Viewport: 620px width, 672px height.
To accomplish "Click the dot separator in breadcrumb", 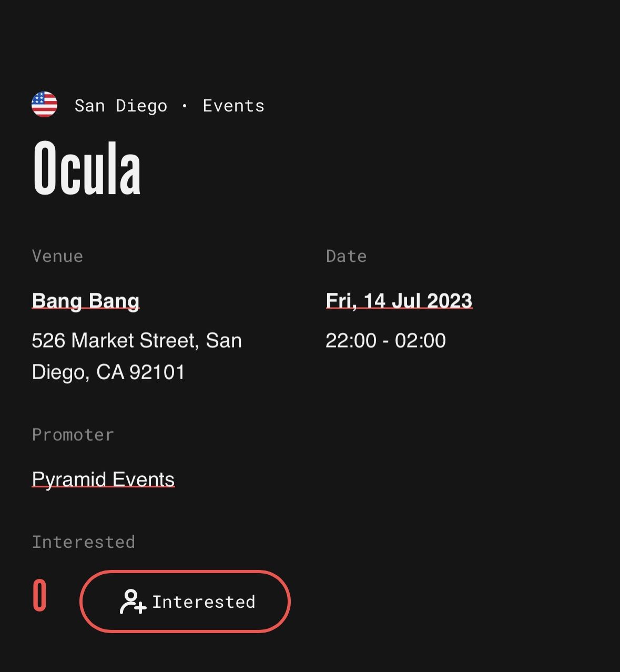I will [x=185, y=106].
